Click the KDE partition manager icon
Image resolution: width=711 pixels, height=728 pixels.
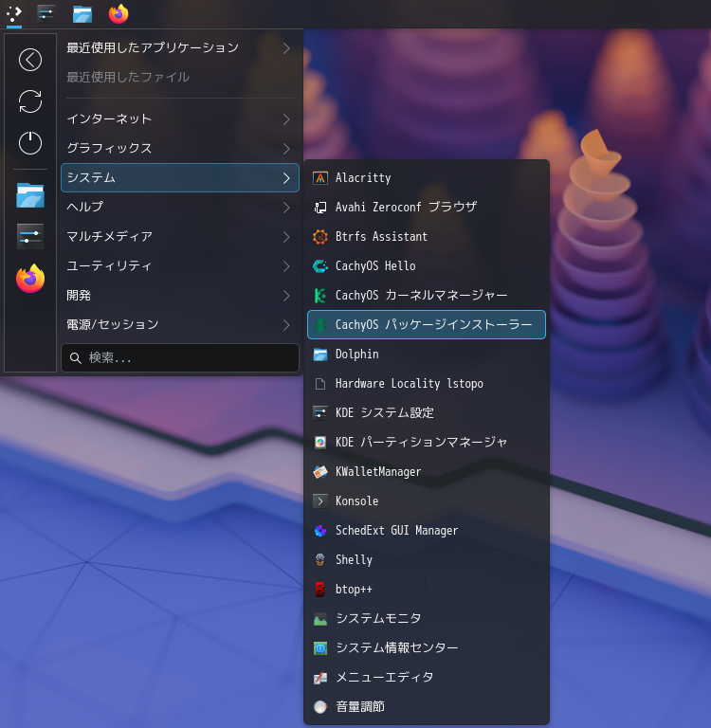tap(320, 442)
